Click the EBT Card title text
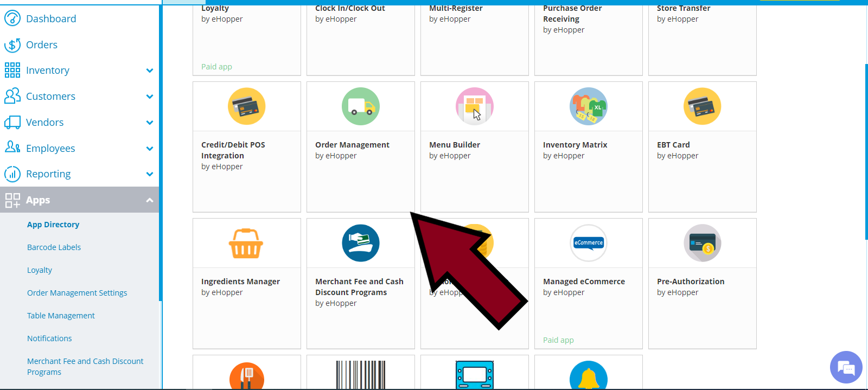This screenshot has height=390, width=868. (x=673, y=145)
